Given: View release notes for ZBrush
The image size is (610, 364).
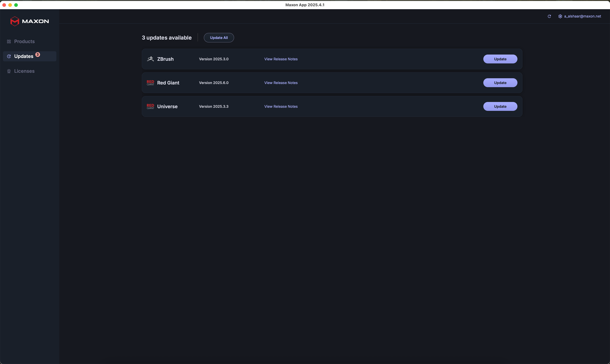Looking at the screenshot, I should [x=281, y=59].
